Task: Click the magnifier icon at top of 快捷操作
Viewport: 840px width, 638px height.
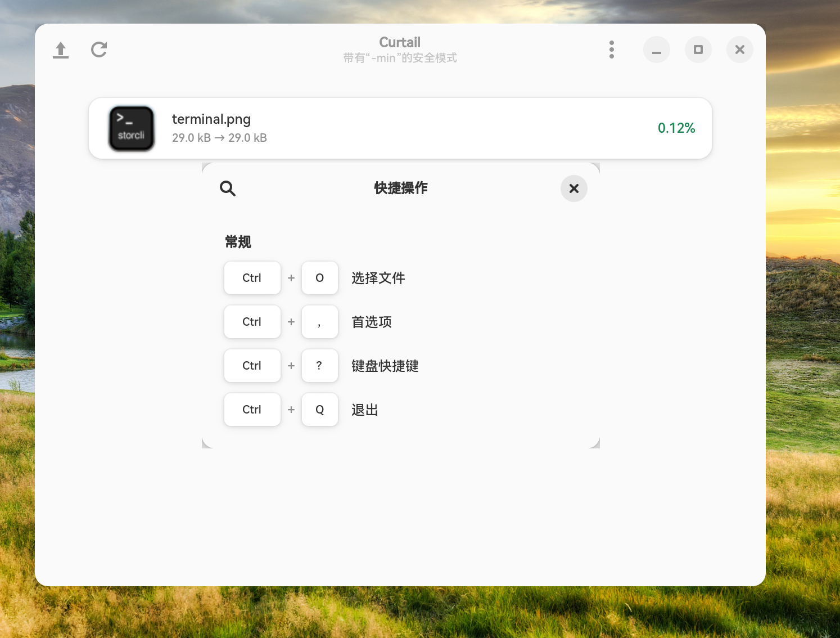Action: (x=227, y=188)
